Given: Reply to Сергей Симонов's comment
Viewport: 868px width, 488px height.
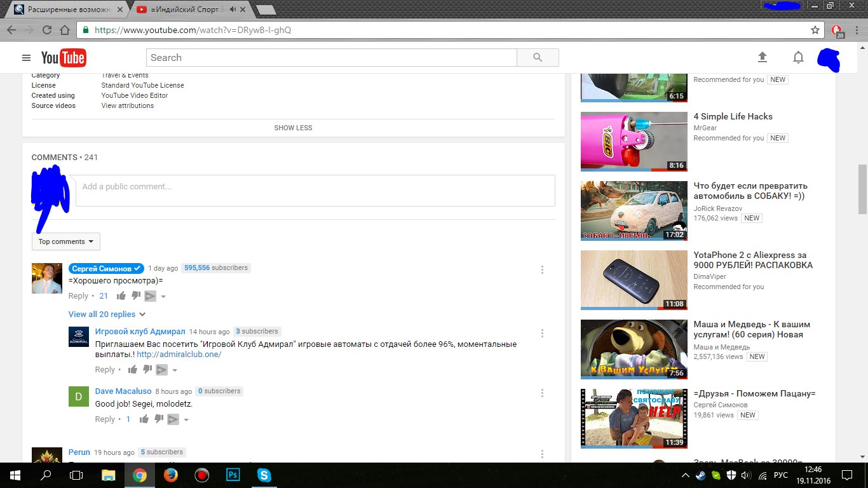Looking at the screenshot, I should (x=78, y=295).
